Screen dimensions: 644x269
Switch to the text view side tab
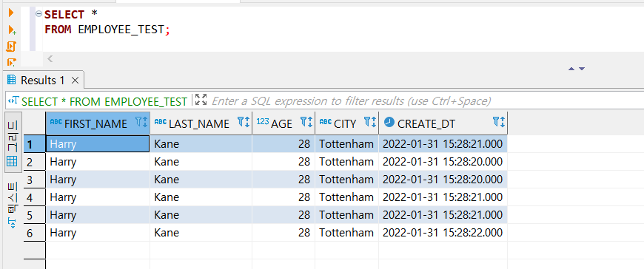[x=13, y=205]
